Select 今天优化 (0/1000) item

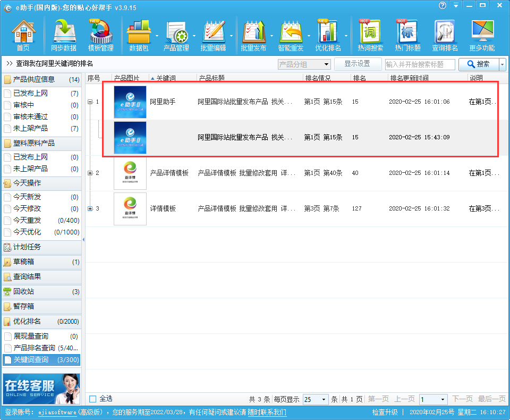click(41, 232)
